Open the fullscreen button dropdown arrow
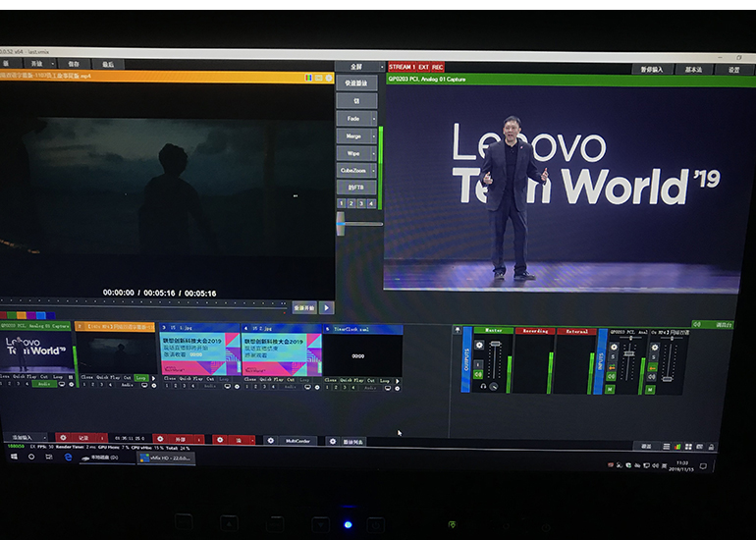This screenshot has height=540, width=756. tap(382, 67)
